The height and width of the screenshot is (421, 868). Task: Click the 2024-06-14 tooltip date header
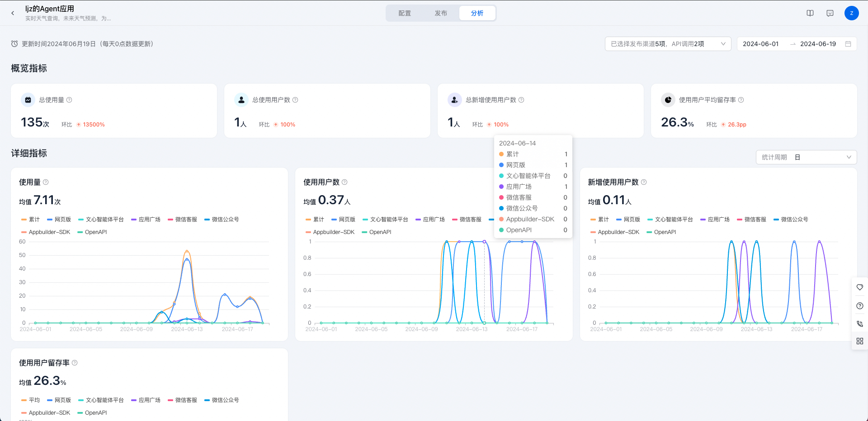coord(517,143)
